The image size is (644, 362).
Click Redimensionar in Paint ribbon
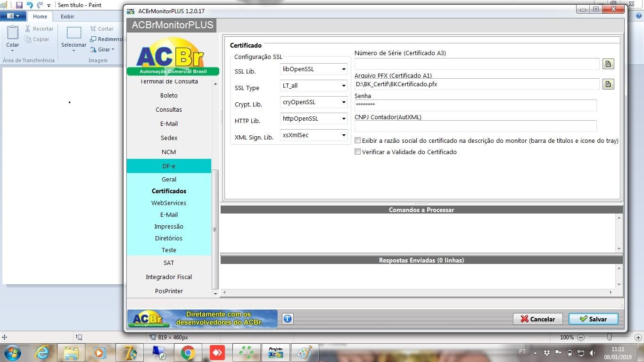tap(107, 39)
